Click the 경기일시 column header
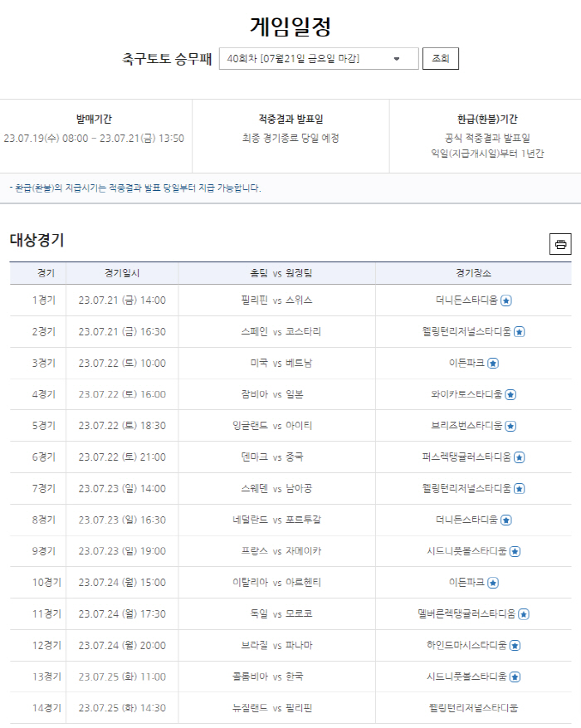 122,273
